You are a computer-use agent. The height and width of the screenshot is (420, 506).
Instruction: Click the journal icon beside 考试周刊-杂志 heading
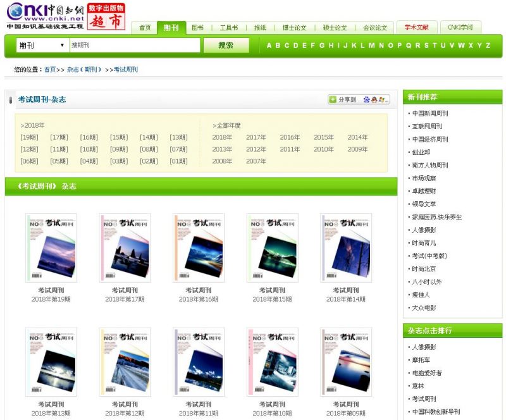tap(10, 99)
